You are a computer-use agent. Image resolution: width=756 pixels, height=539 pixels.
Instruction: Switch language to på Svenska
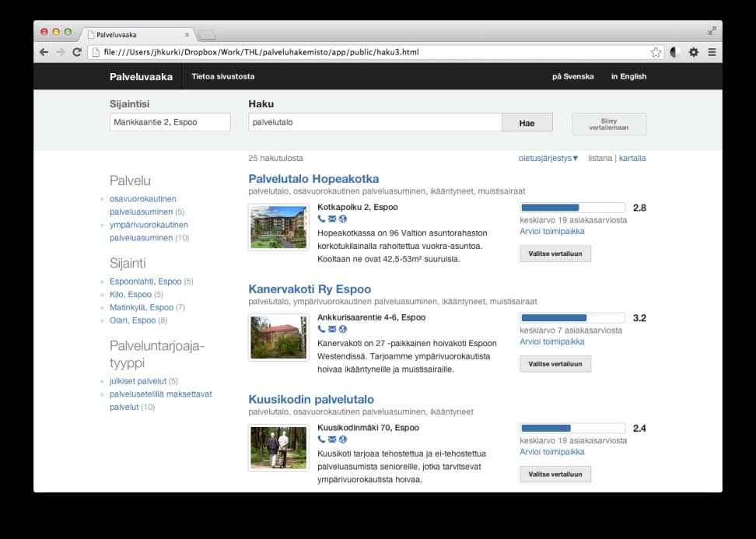(572, 76)
